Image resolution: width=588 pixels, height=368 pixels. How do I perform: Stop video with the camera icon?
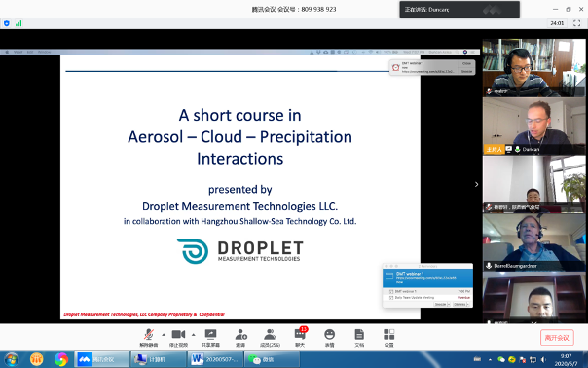(178, 337)
